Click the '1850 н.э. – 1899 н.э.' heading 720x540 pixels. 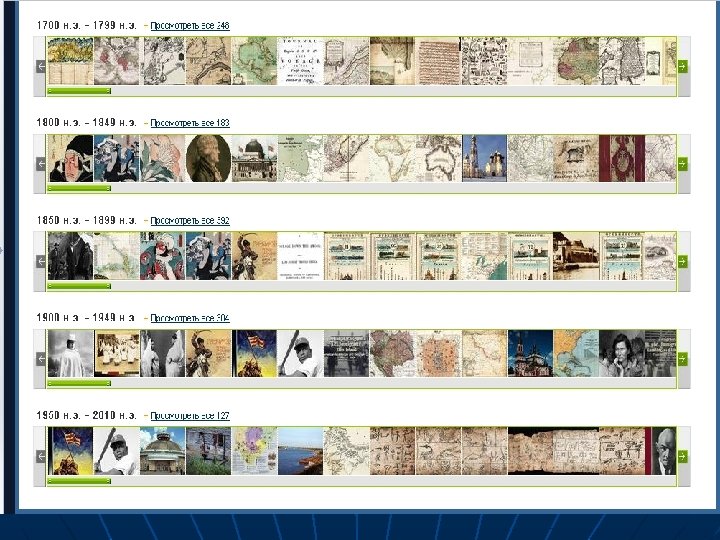[87, 220]
